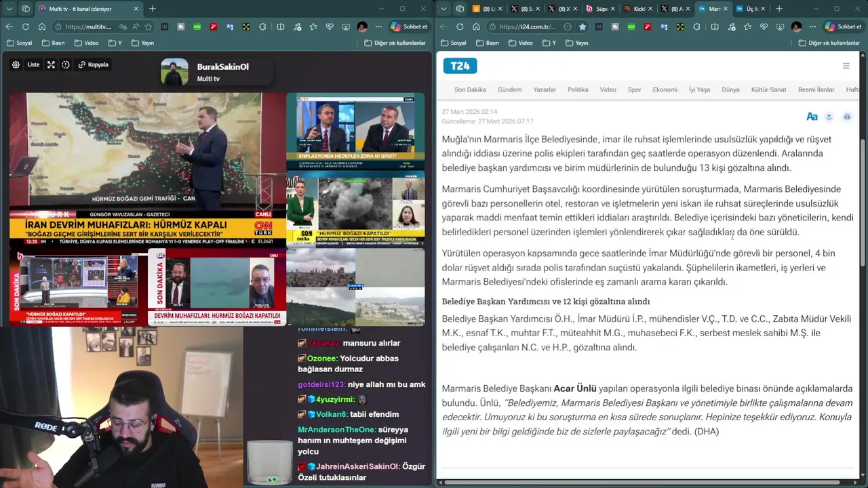Change article font size with Aa icon
868x488 pixels.
[812, 117]
